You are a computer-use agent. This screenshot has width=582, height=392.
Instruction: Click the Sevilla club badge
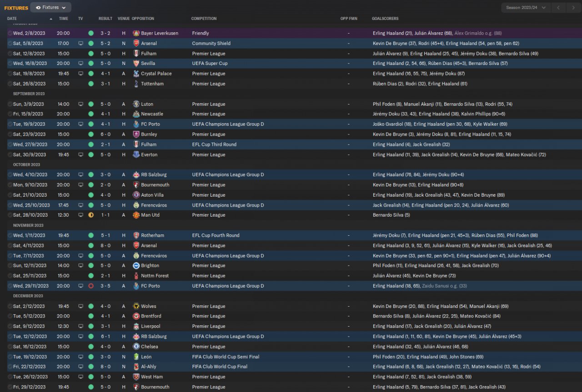pos(136,64)
